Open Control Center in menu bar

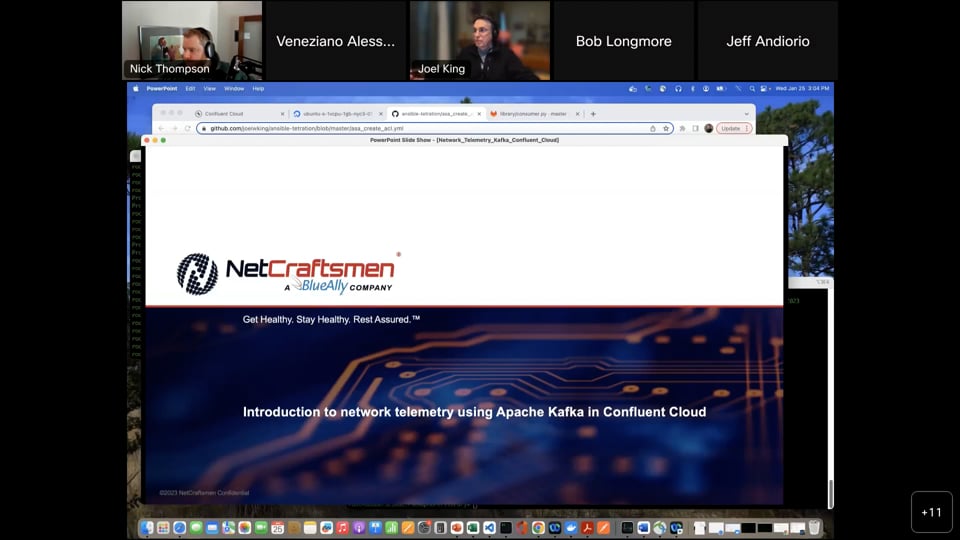(763, 89)
